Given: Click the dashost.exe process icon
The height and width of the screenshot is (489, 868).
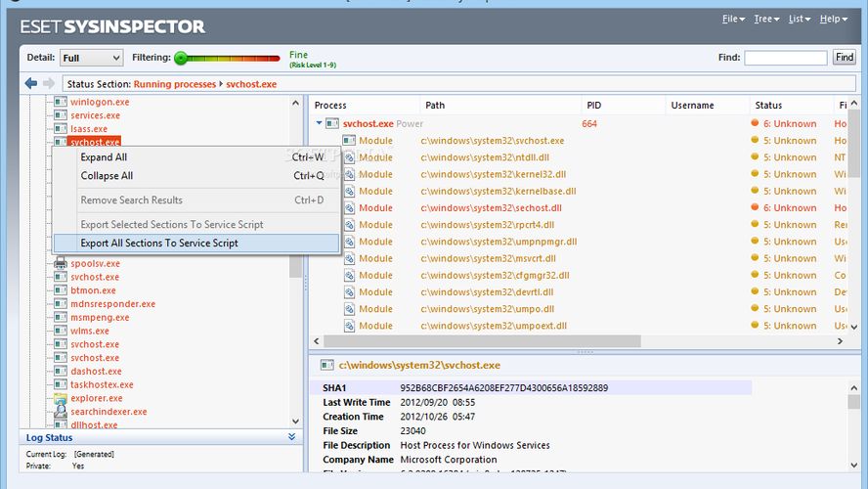Looking at the screenshot, I should click(61, 371).
